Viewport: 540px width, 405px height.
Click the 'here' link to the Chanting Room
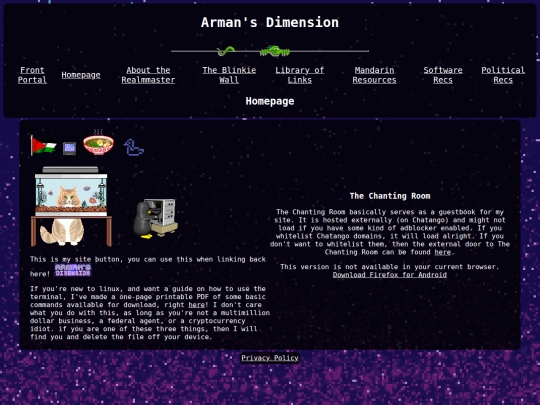pos(443,252)
